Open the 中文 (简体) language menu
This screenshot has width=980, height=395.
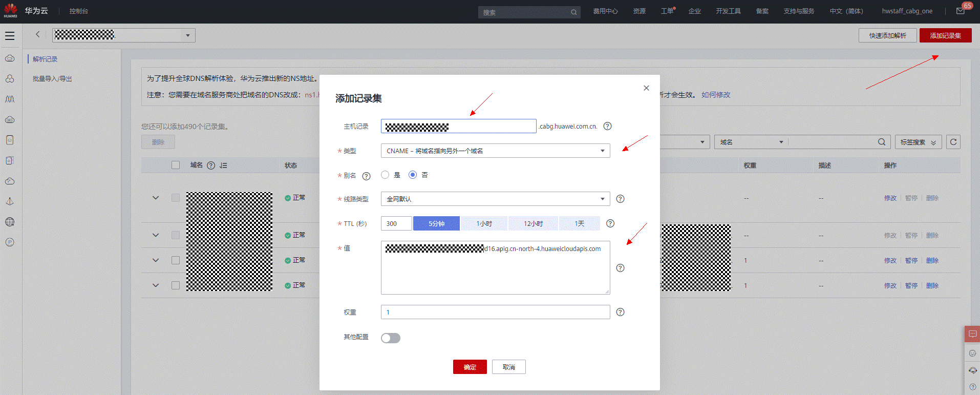tap(846, 11)
